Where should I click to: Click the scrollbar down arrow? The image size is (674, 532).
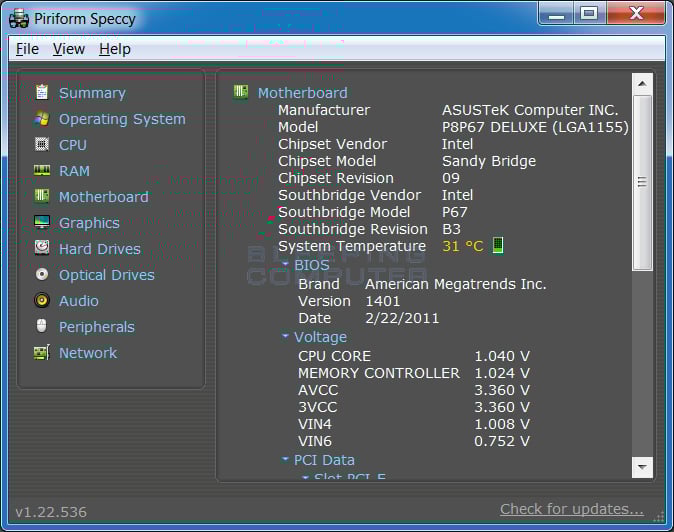pyautogui.click(x=642, y=467)
